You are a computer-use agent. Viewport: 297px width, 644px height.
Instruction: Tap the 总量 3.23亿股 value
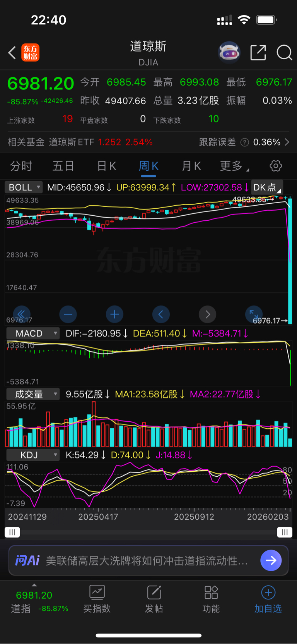[198, 101]
